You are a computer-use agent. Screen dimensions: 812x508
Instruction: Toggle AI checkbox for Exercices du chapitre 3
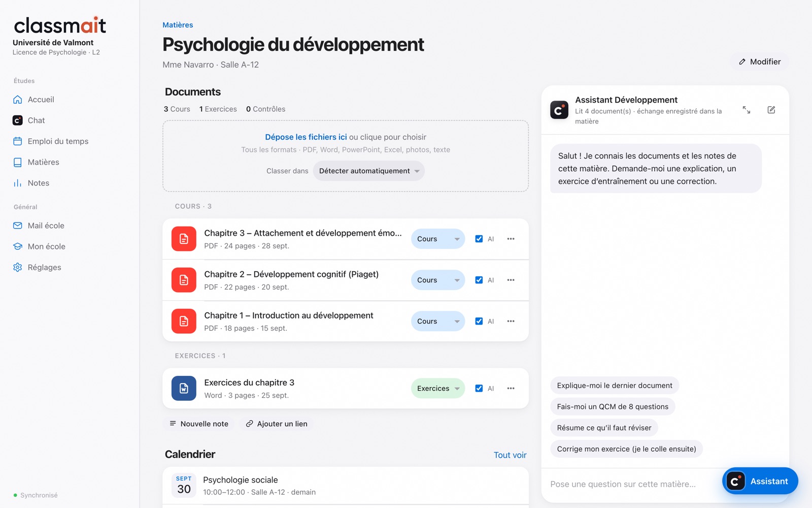pos(479,388)
